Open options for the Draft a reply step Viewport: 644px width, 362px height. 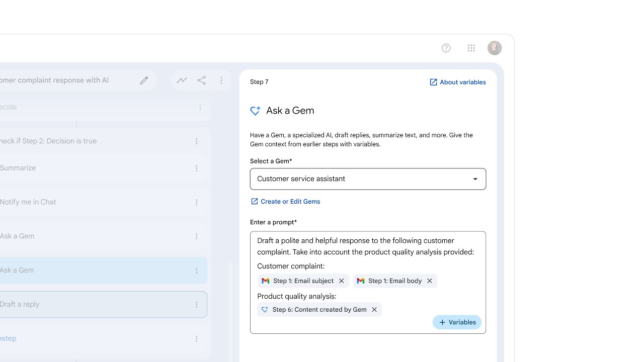click(x=197, y=305)
